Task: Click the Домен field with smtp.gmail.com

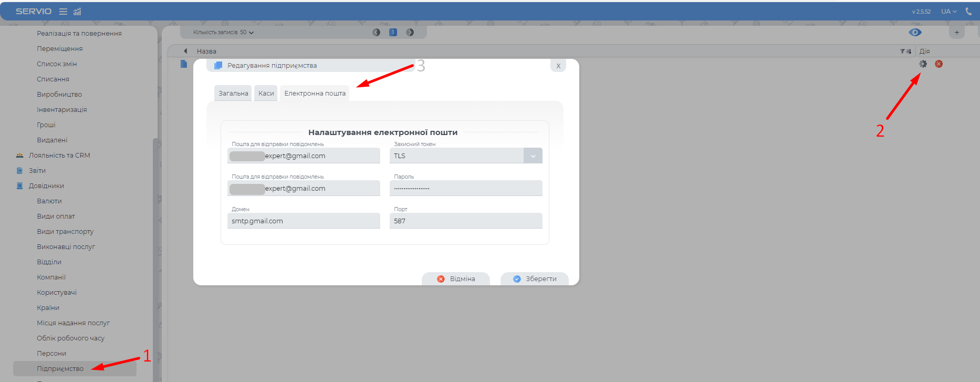Action: click(304, 221)
